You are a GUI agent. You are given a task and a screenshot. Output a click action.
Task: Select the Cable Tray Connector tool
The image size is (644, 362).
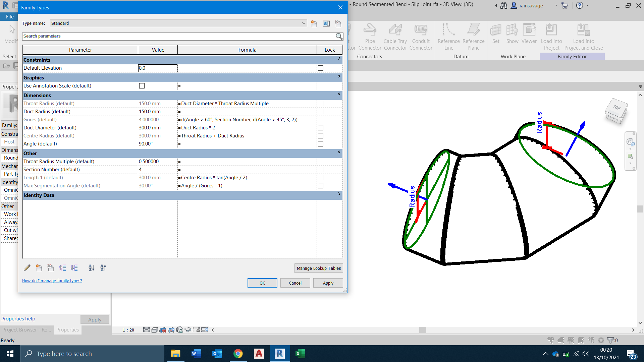[x=395, y=37]
